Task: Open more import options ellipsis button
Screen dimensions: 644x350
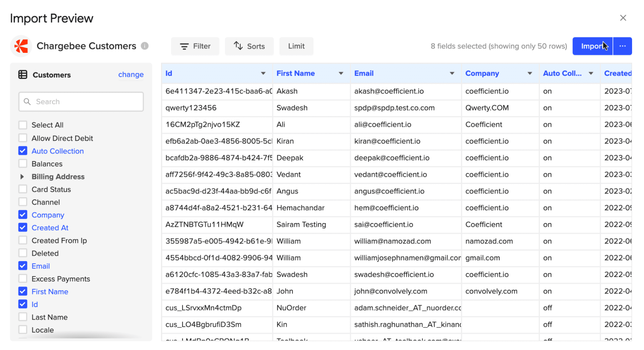Action: point(622,46)
